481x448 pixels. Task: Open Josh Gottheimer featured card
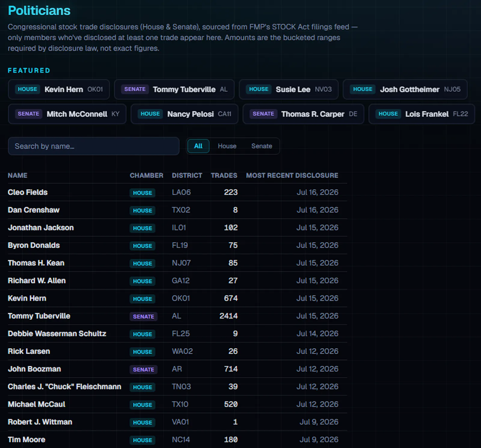pyautogui.click(x=405, y=89)
